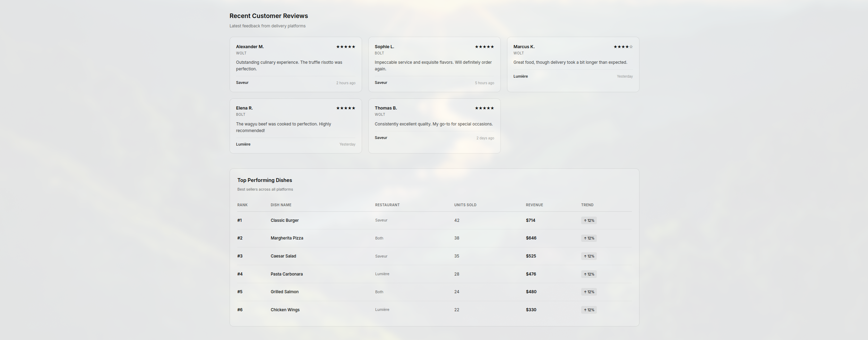Click the trend badge for Chicken Wings

588,310
